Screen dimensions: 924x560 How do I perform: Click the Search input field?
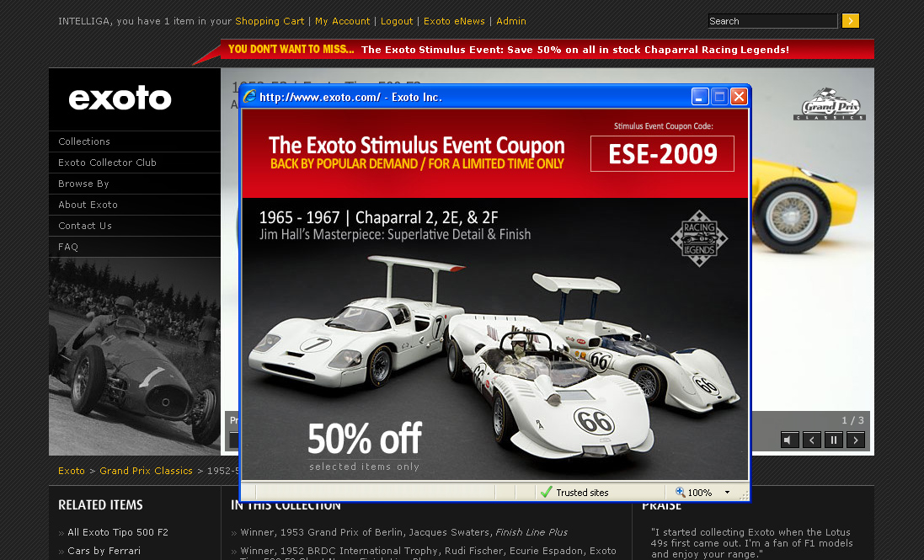tap(772, 21)
